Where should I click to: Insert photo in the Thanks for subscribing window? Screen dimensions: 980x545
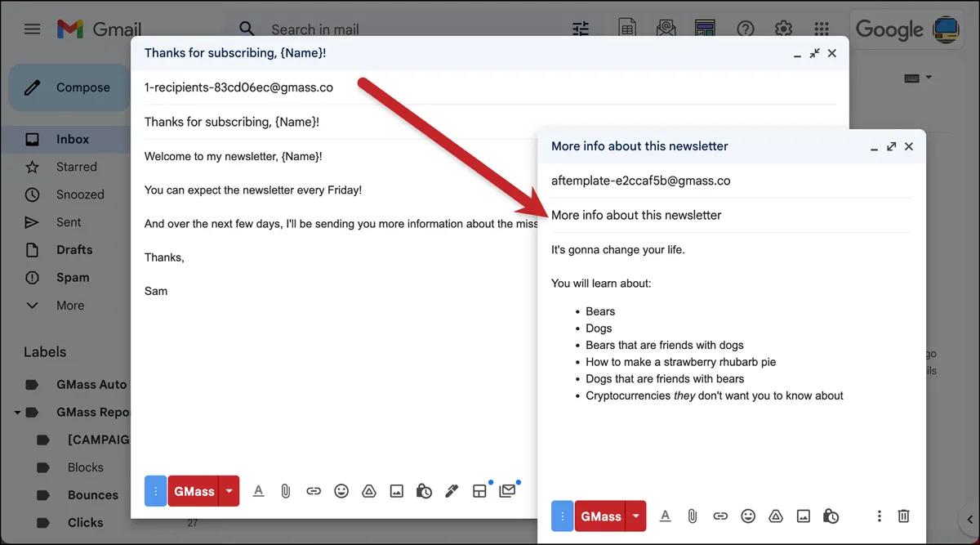point(396,491)
